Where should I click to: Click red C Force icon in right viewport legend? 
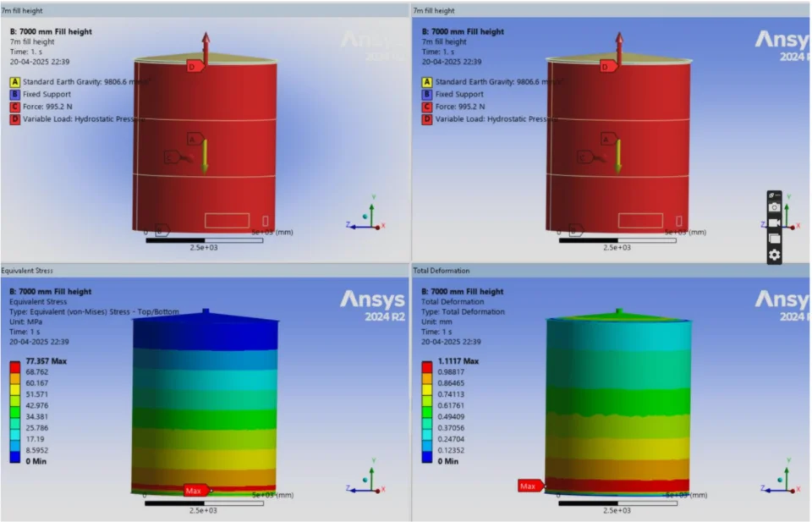[426, 107]
